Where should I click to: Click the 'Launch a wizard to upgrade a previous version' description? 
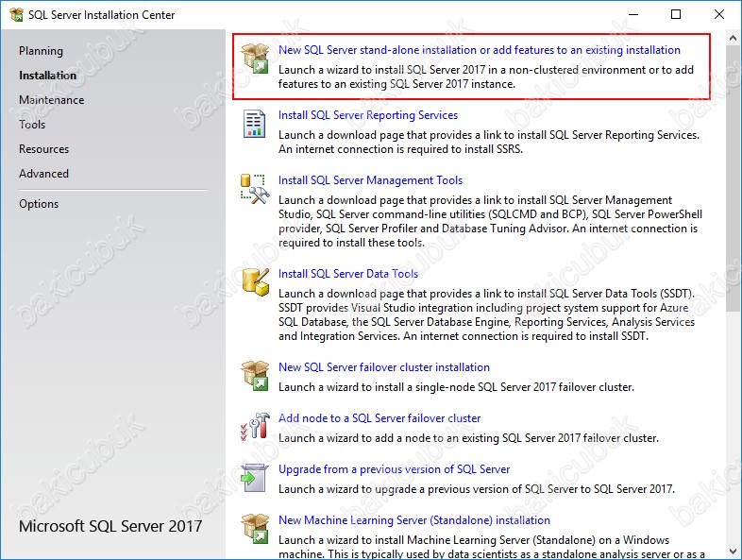pyautogui.click(x=477, y=489)
